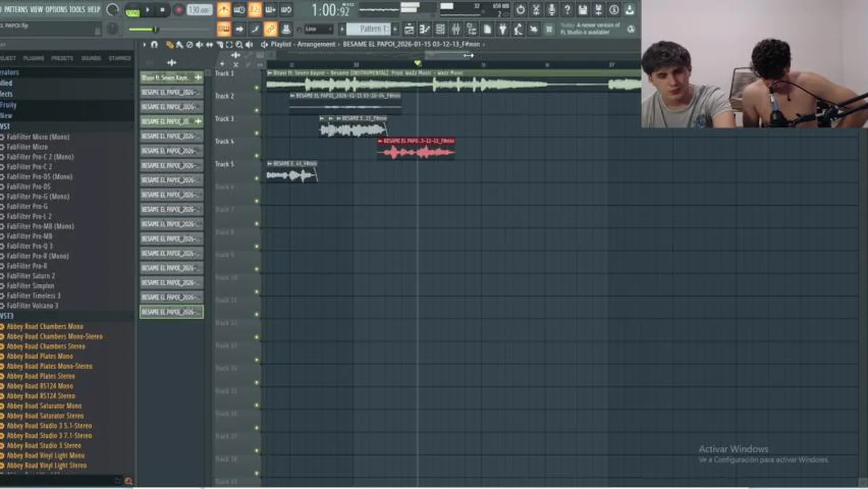This screenshot has width=868, height=489.
Task: Open the Channel rack icon
Action: (x=440, y=29)
